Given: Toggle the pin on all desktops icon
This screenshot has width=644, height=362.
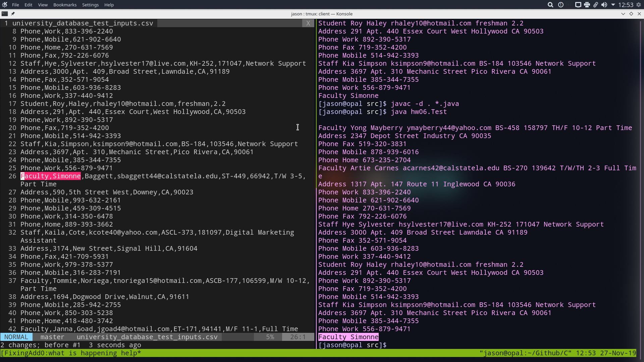Looking at the screenshot, I should point(13,14).
